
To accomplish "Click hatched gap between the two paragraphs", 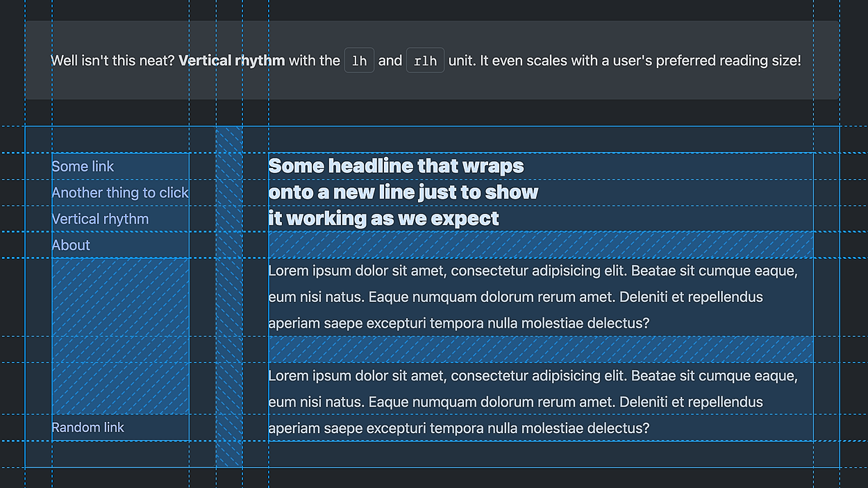I will (540, 350).
